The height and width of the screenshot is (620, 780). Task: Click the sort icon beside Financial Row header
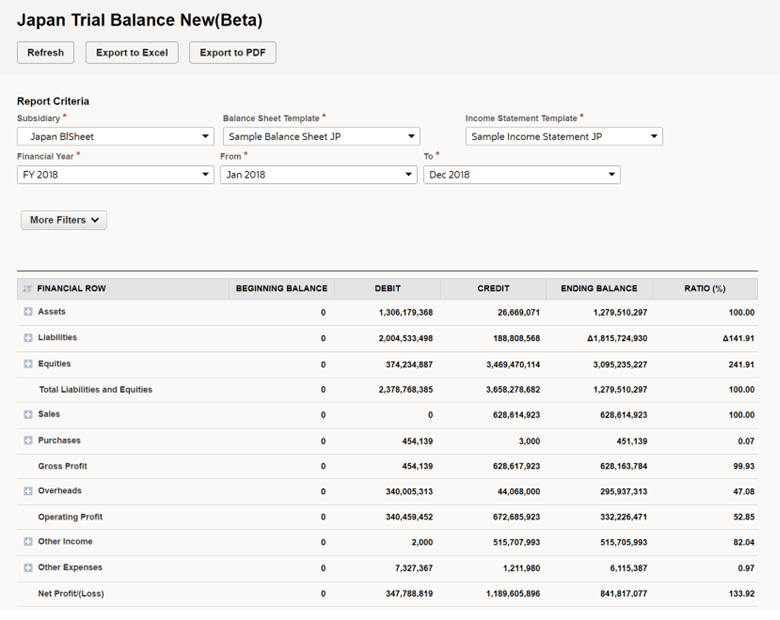coord(27,289)
